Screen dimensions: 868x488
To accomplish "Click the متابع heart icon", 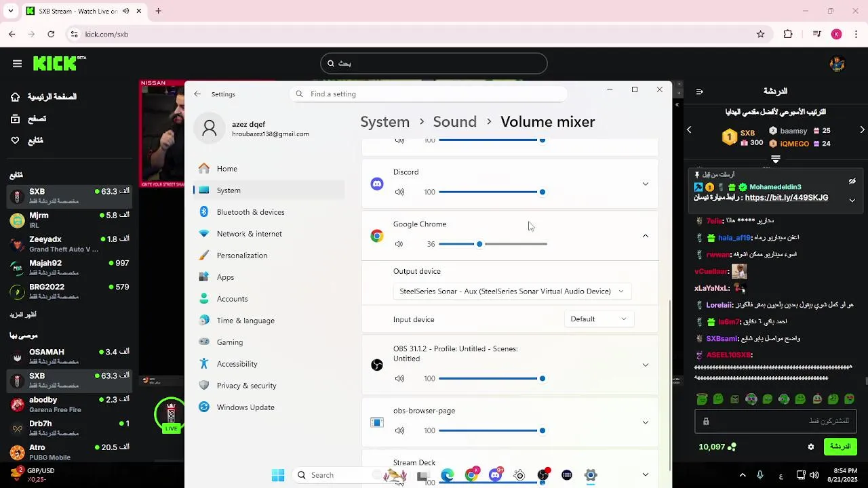I will pyautogui.click(x=15, y=140).
